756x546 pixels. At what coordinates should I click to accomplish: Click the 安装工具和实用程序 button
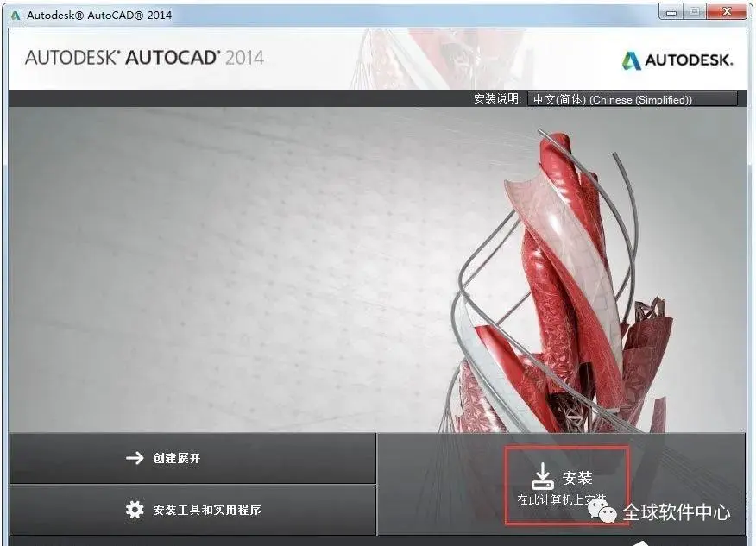pos(192,510)
